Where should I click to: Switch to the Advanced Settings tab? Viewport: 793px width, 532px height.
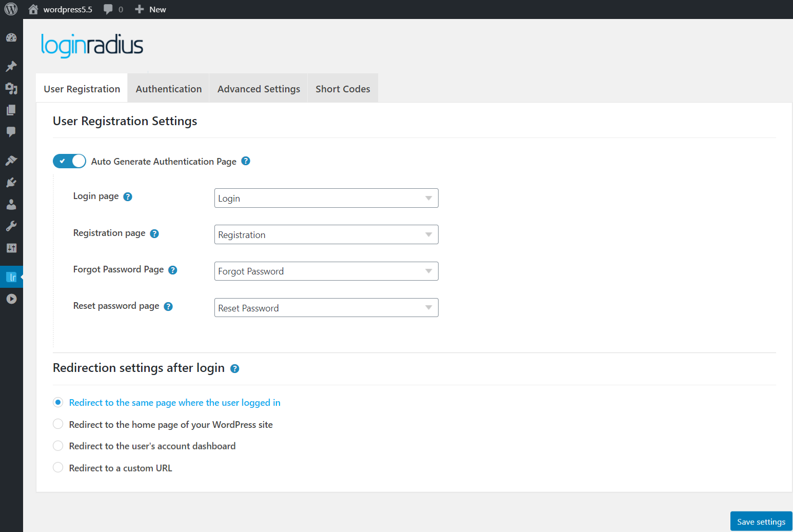click(259, 88)
